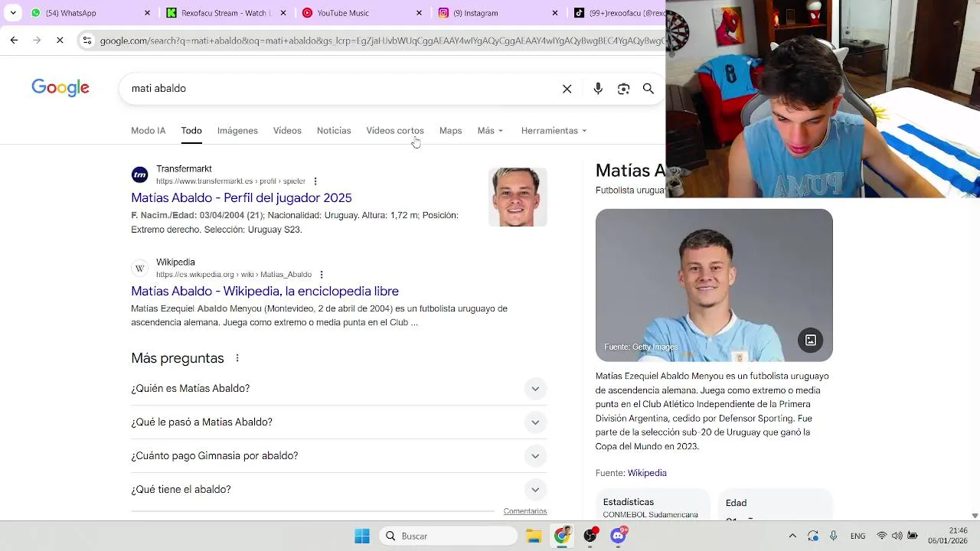
Task: Clear the search box with the X icon
Action: (x=567, y=89)
